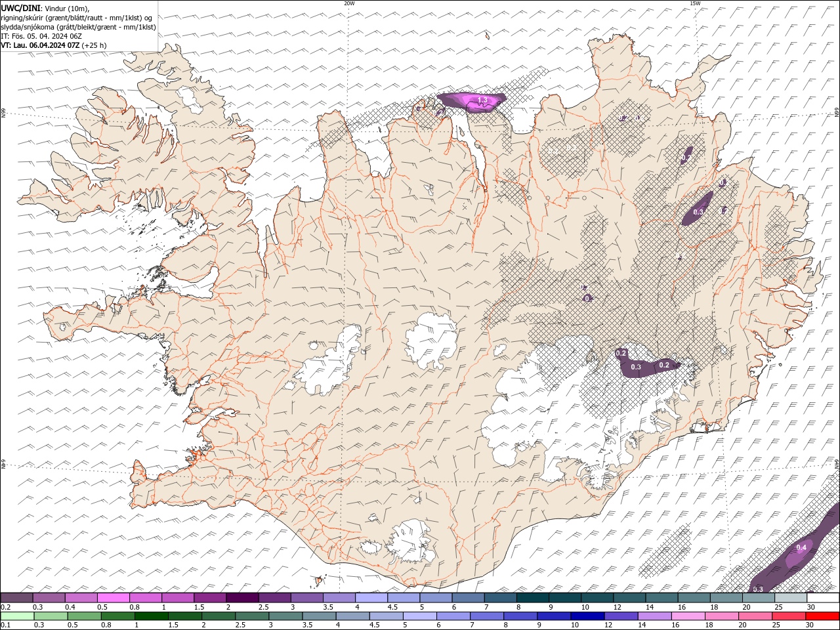The image size is (840, 630).
Task: Click the snow legend tick label '0.2'
Action: coord(6,607)
